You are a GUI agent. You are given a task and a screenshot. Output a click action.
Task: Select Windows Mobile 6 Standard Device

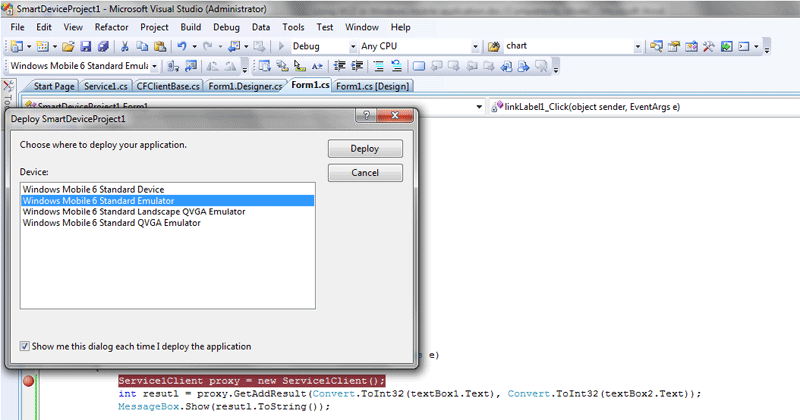click(x=167, y=189)
